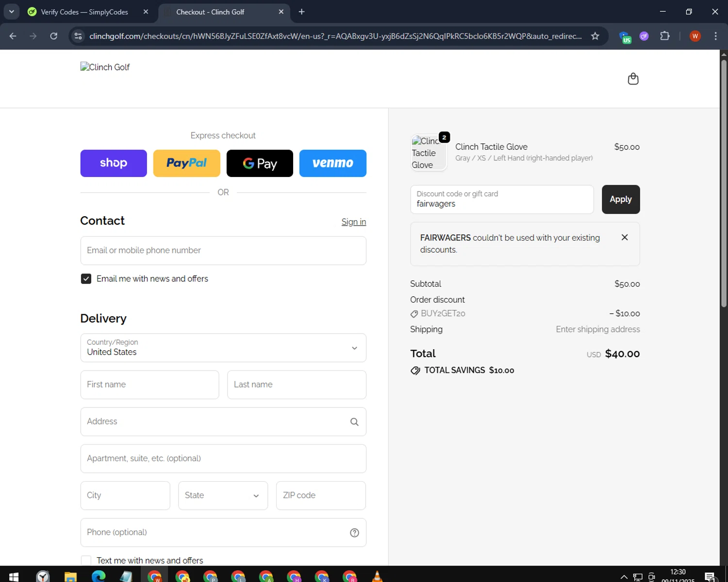
Task: Click the ZIP code field
Action: click(321, 496)
